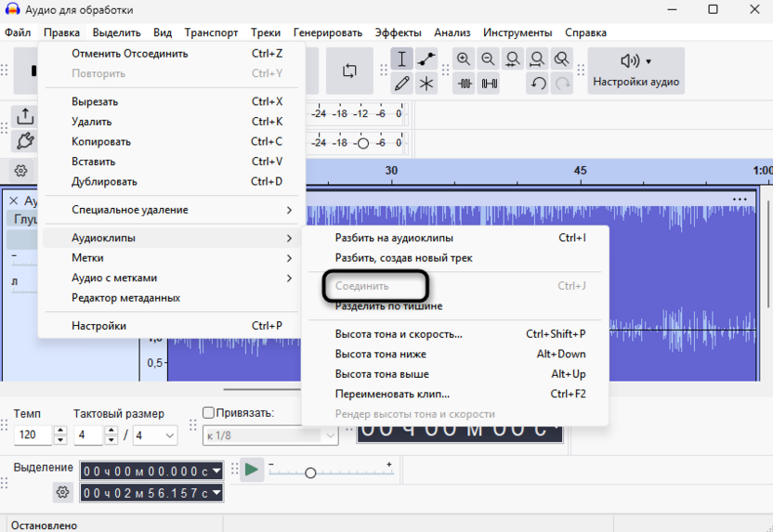773x532 pixels.
Task: Select the Selection (I-beam) tool
Action: coord(401,59)
